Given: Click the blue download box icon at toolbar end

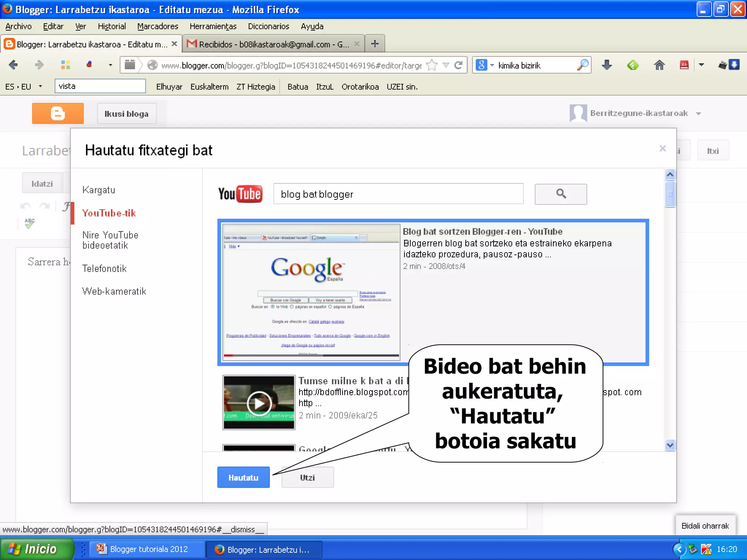Looking at the screenshot, I should 734,65.
